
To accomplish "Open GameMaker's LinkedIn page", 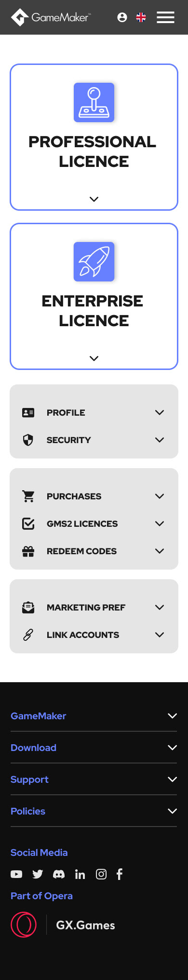I will 80,874.
